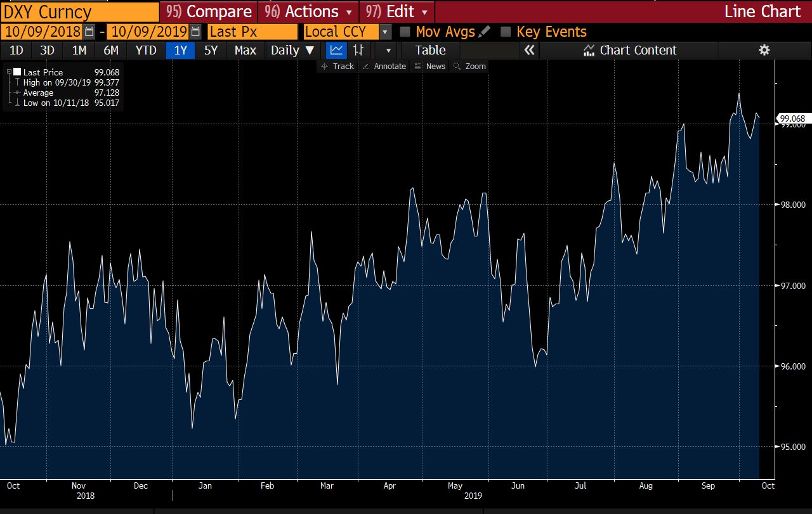Select the 1M range tab
The width and height of the screenshot is (812, 514).
click(x=79, y=50)
